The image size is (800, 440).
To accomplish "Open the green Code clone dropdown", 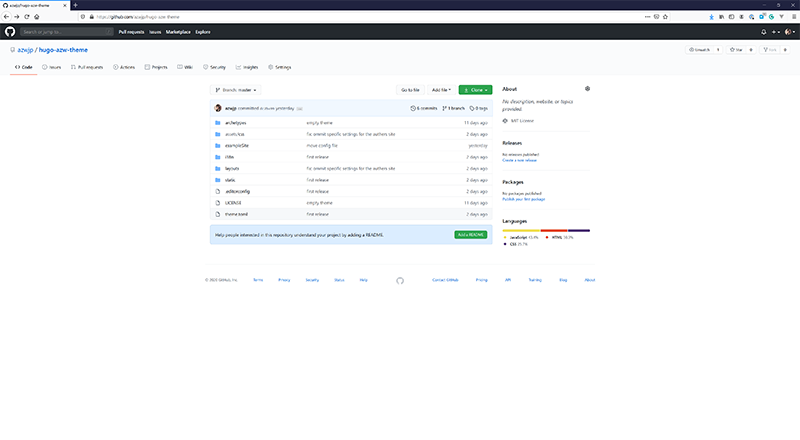I will [x=476, y=90].
